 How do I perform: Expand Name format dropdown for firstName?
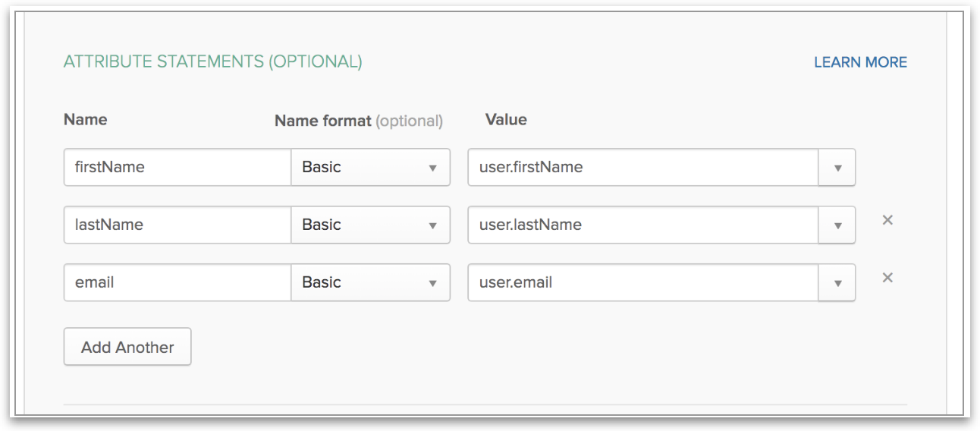(x=370, y=168)
